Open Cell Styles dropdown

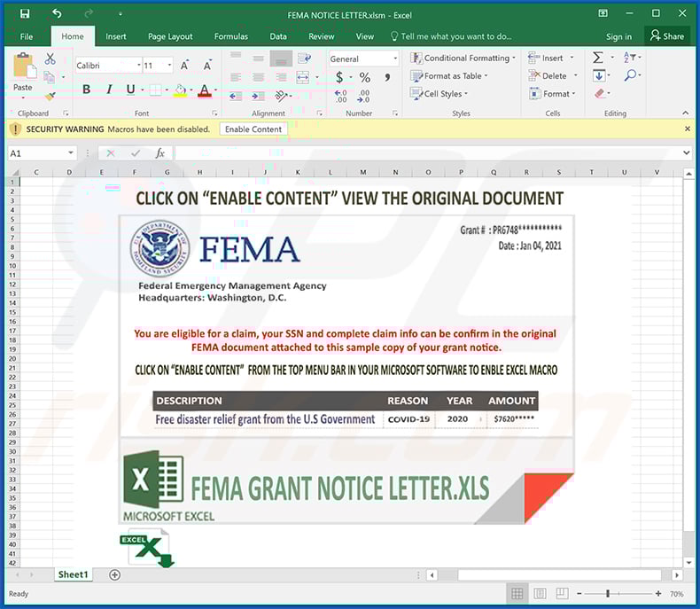point(439,94)
